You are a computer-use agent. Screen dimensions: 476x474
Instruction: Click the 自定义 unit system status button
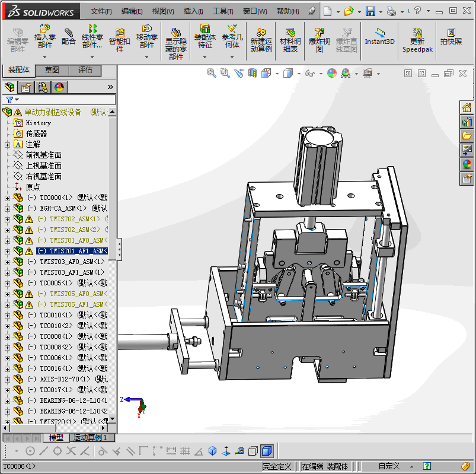coord(389,466)
